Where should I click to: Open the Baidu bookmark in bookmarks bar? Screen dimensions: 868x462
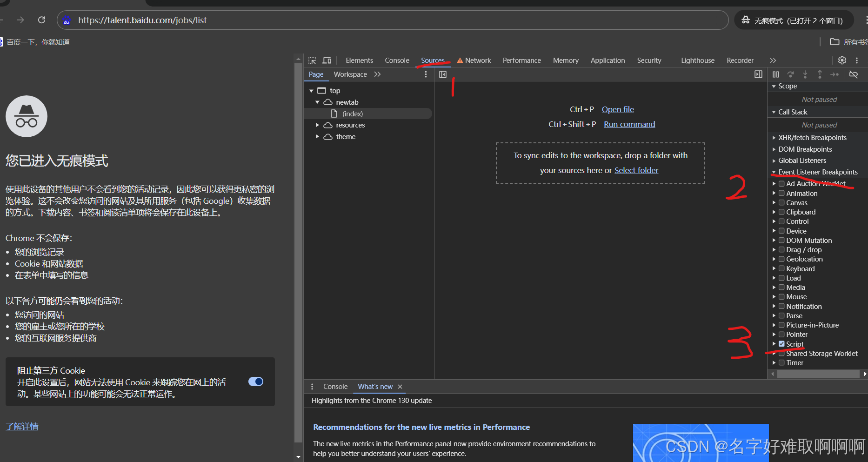(x=35, y=42)
